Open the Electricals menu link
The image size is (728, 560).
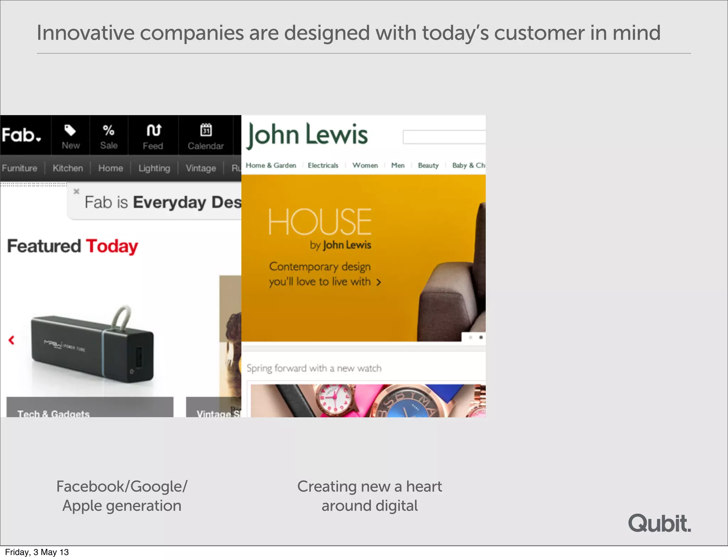click(x=323, y=165)
